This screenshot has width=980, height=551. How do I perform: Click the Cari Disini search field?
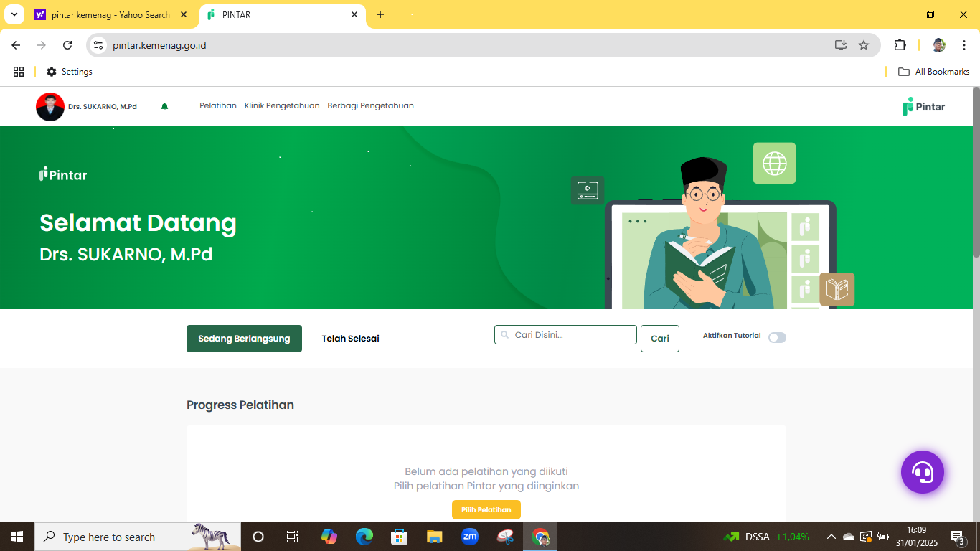(565, 335)
